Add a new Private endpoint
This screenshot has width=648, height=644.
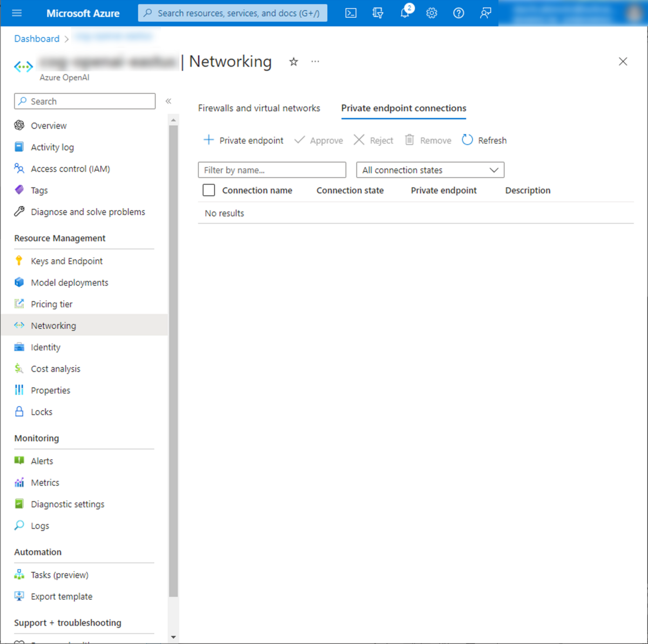[x=243, y=140]
